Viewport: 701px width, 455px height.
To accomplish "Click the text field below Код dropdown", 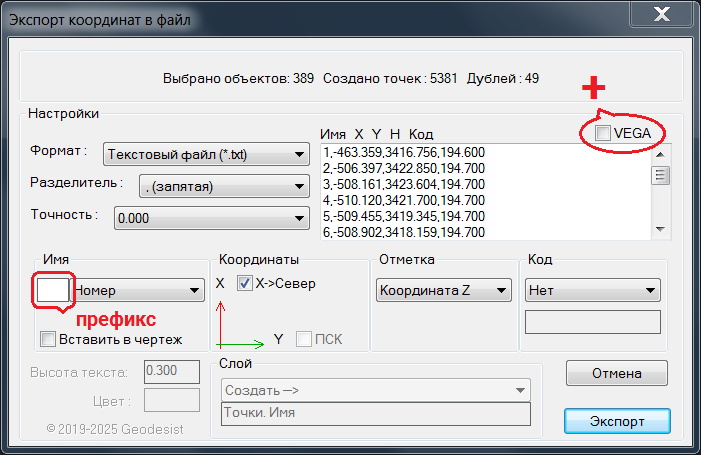I will (x=592, y=322).
